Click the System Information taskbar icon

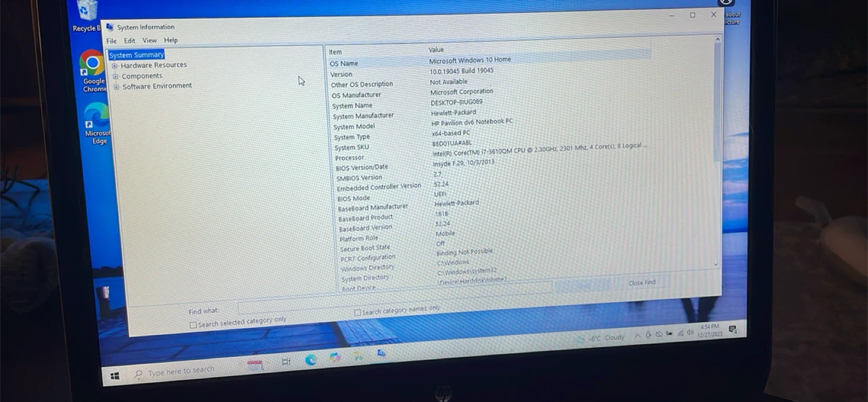(x=381, y=353)
